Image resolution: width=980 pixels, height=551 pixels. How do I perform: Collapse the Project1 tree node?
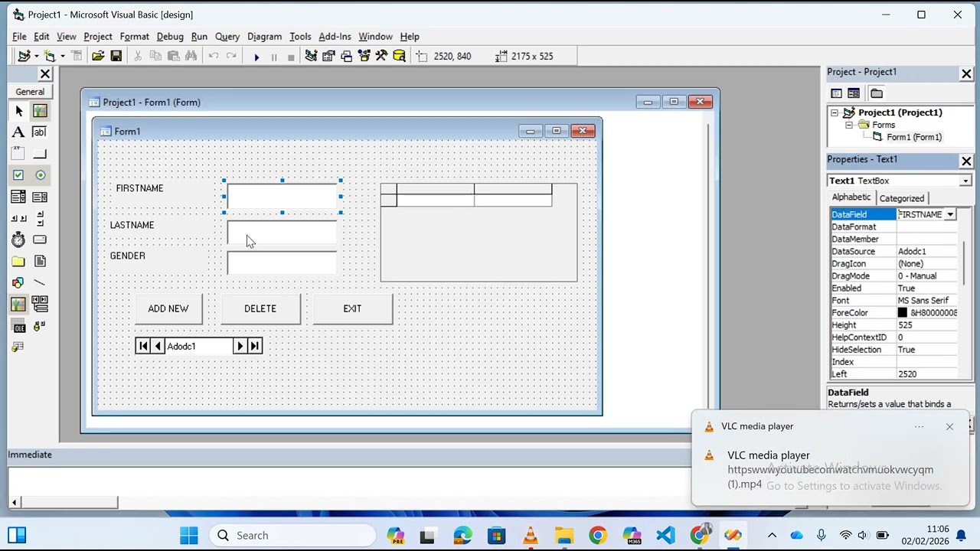(835, 112)
